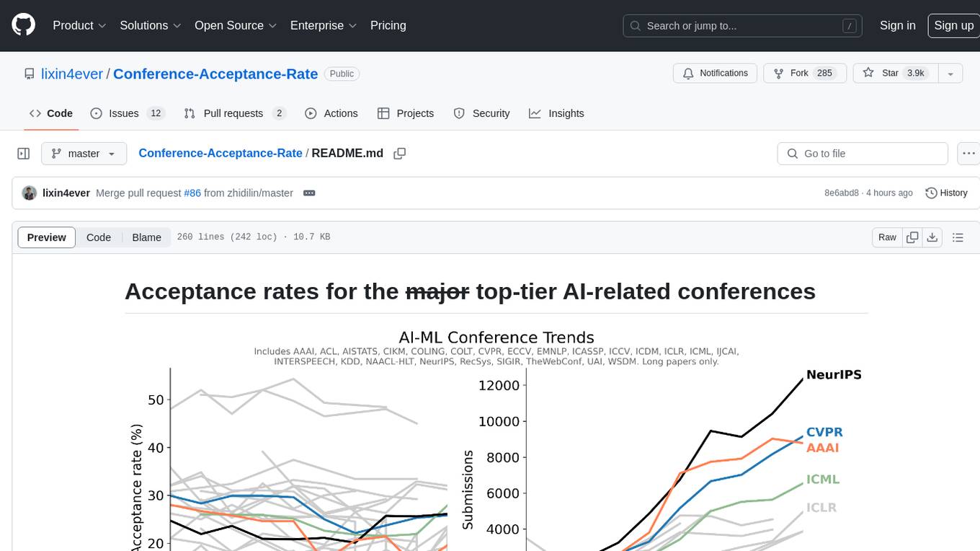The image size is (980, 551).
Task: Expand the file tree side panel
Action: (23, 154)
